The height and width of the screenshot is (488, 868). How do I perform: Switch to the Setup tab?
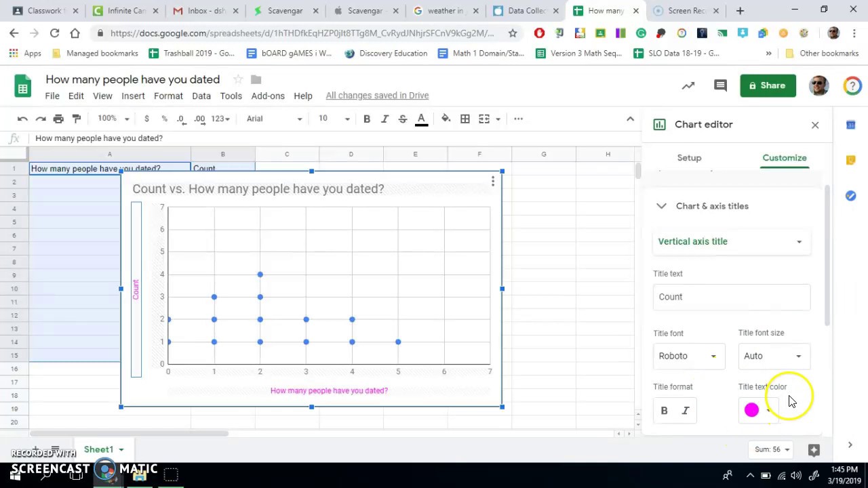point(689,158)
